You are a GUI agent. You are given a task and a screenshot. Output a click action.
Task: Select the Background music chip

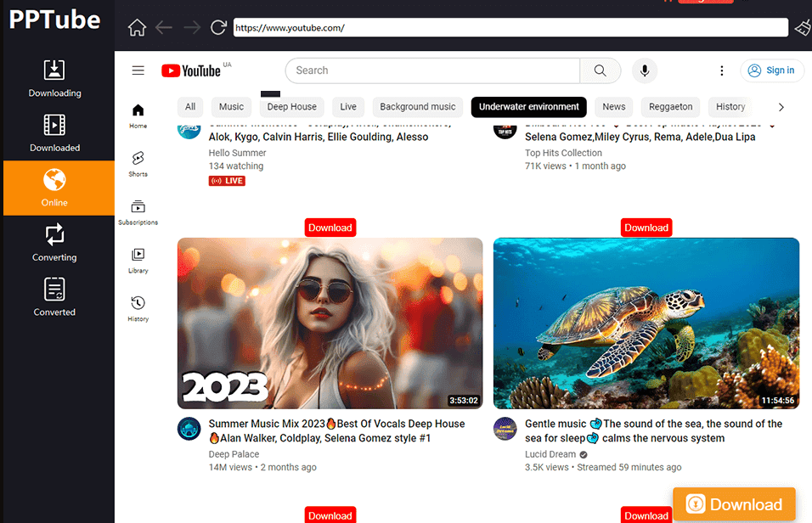pyautogui.click(x=417, y=107)
